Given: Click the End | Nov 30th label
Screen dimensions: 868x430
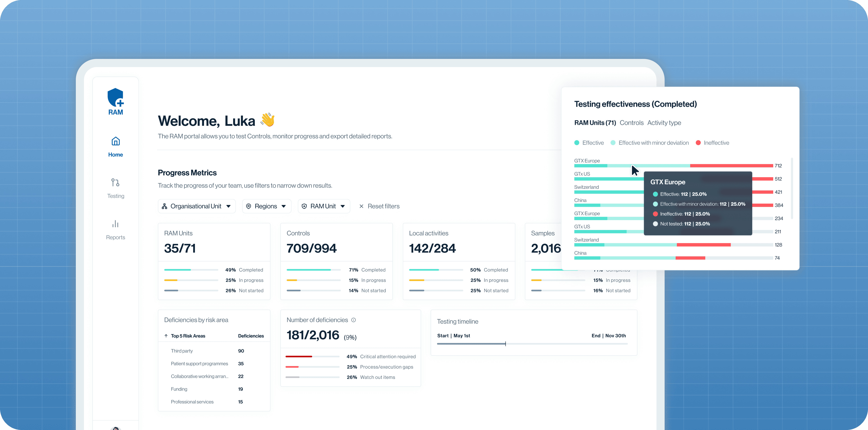Looking at the screenshot, I should coord(608,336).
